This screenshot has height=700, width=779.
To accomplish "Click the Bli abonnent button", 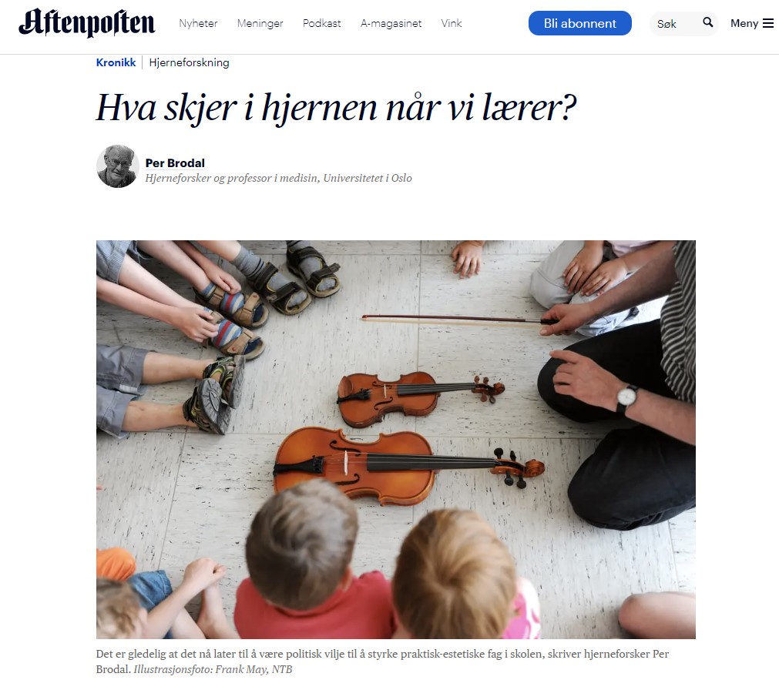I will point(579,23).
